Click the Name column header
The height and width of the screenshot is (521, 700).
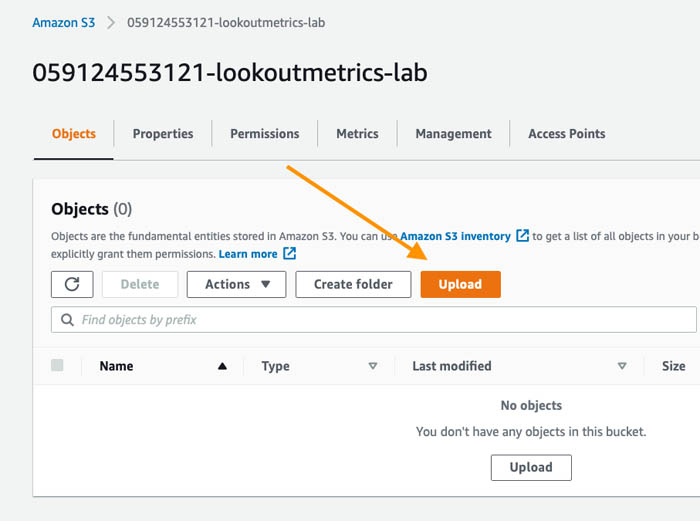click(x=117, y=366)
